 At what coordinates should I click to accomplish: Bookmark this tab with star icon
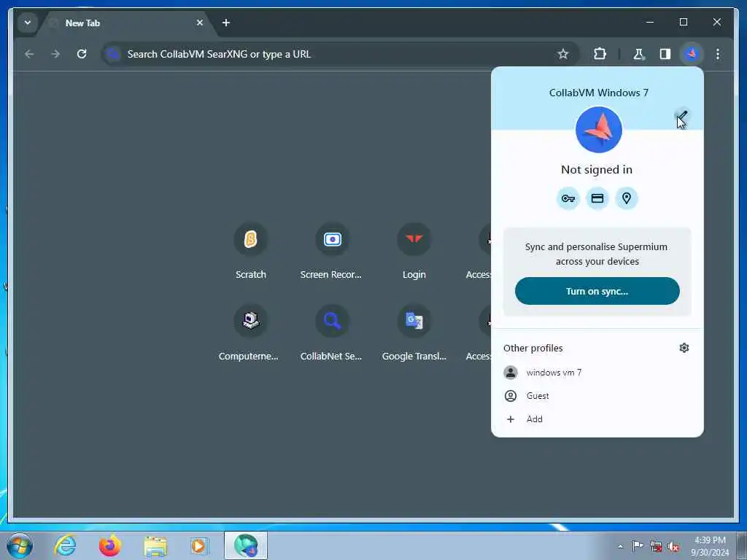click(562, 54)
